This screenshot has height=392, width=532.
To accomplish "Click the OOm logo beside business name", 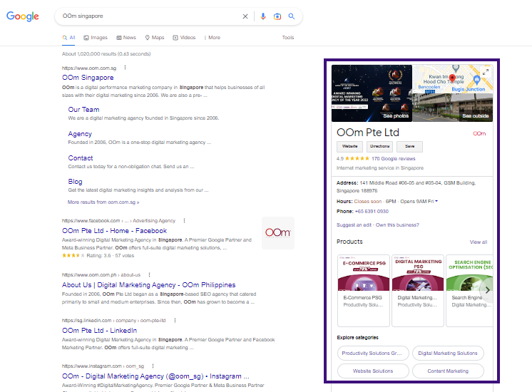I will pyautogui.click(x=479, y=133).
